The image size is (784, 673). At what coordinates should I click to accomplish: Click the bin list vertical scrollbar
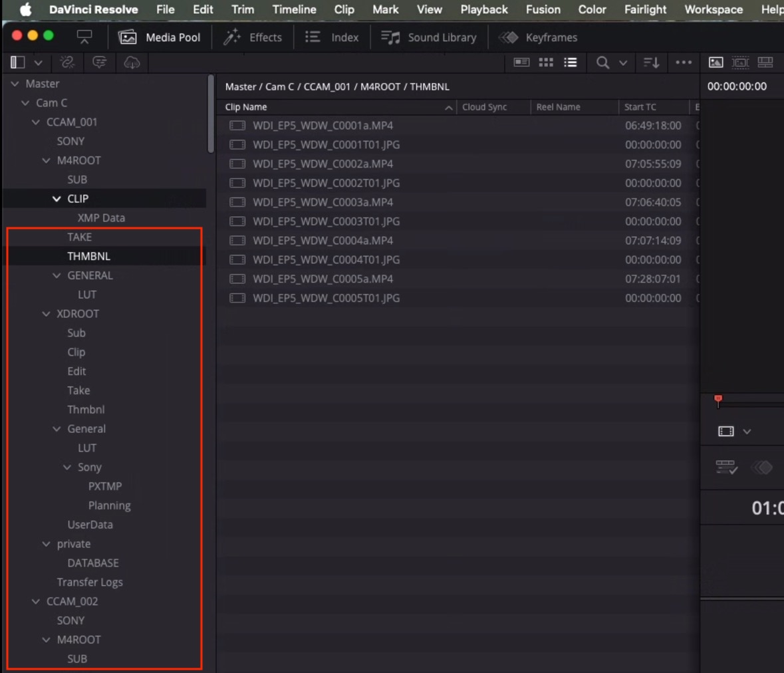pyautogui.click(x=211, y=114)
